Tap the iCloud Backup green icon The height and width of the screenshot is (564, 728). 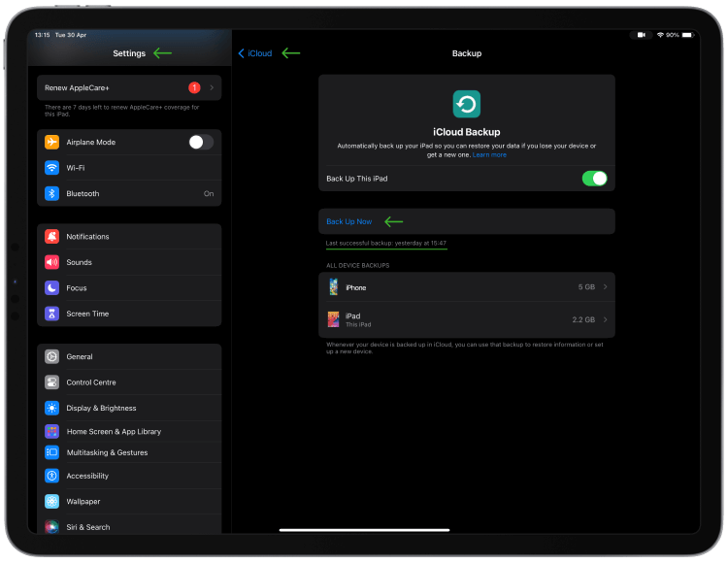(x=467, y=104)
